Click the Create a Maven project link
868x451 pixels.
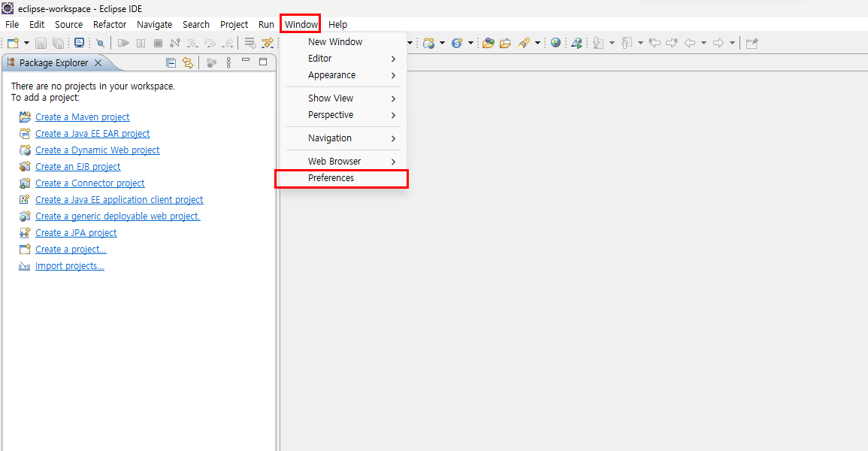coord(83,117)
